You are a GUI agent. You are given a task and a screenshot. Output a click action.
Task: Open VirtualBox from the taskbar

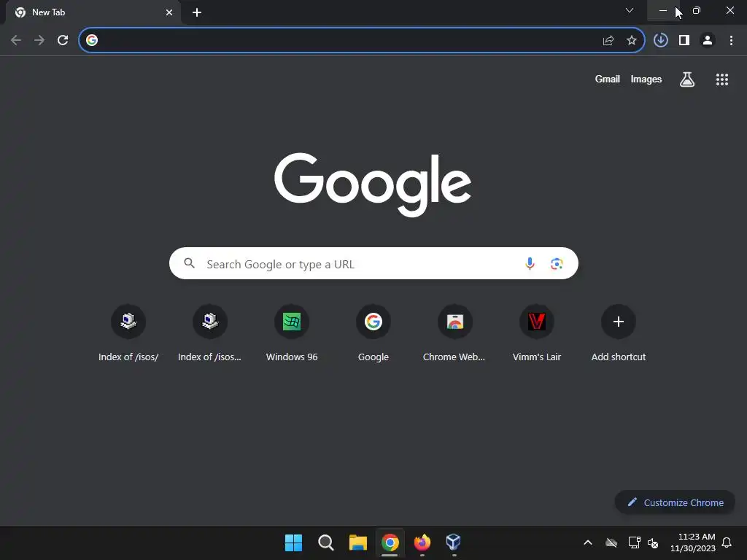(454, 542)
